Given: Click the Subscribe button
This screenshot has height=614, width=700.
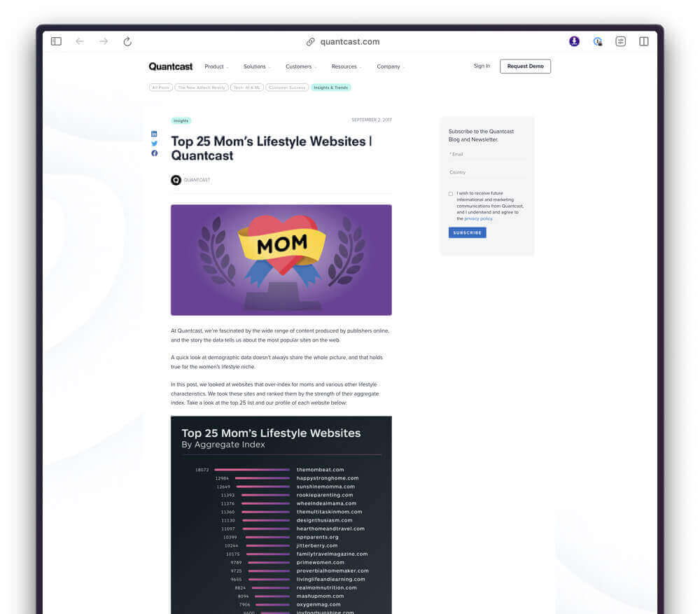Looking at the screenshot, I should (467, 232).
